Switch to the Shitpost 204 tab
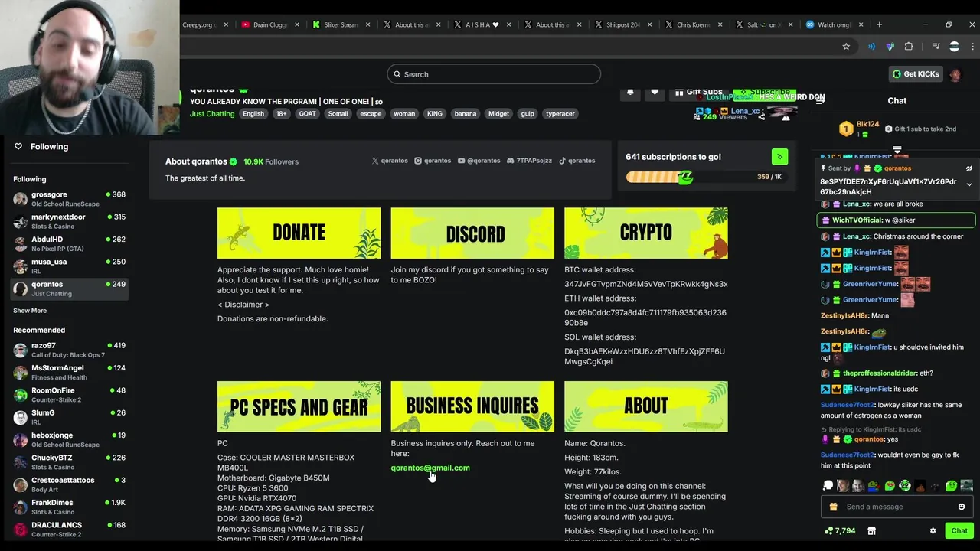This screenshot has width=980, height=551. (x=623, y=24)
